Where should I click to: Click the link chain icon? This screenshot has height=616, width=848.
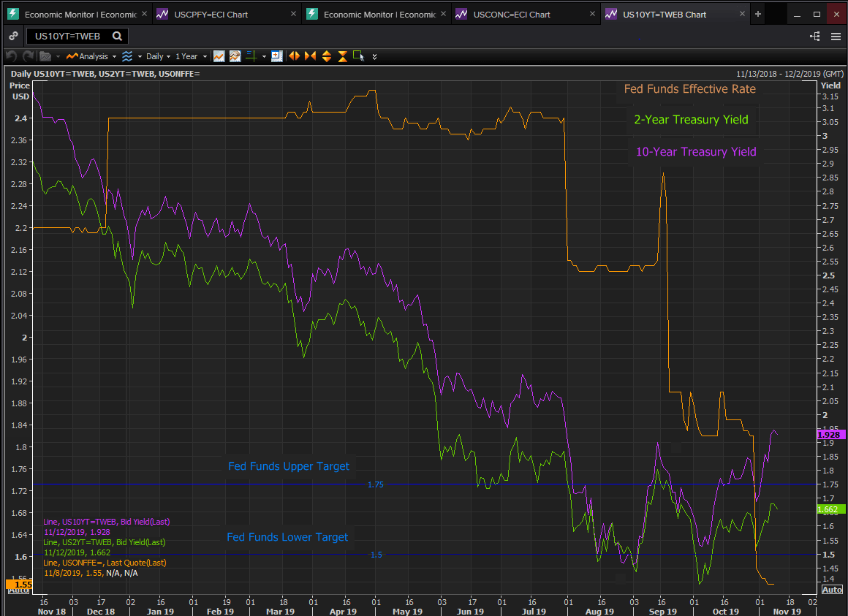pyautogui.click(x=13, y=36)
